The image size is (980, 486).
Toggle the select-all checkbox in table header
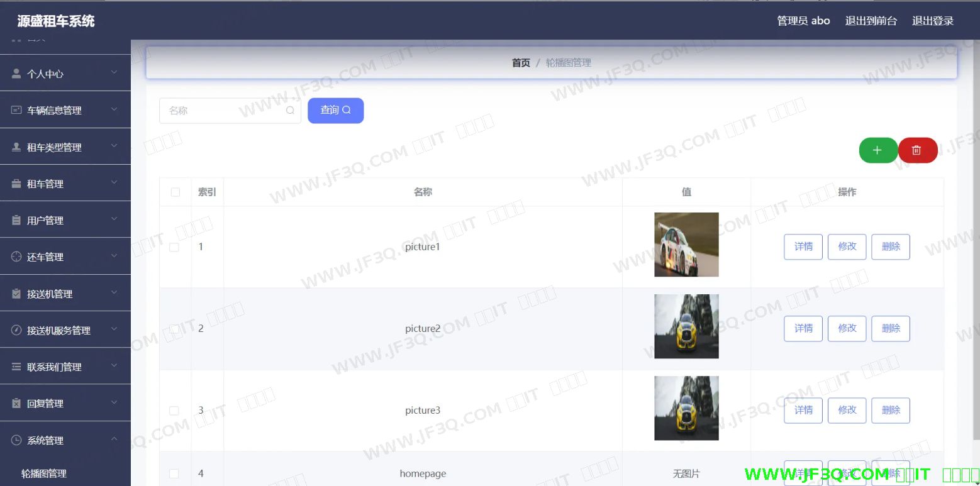click(175, 192)
